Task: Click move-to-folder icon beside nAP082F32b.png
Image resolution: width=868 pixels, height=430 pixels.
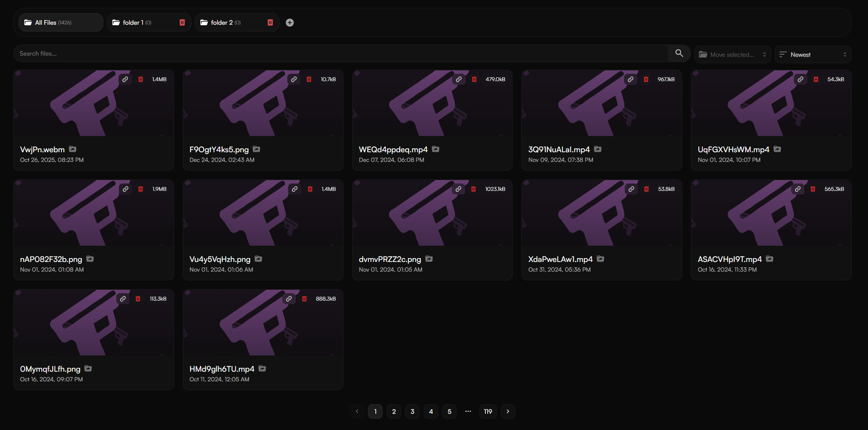Action: (90, 259)
